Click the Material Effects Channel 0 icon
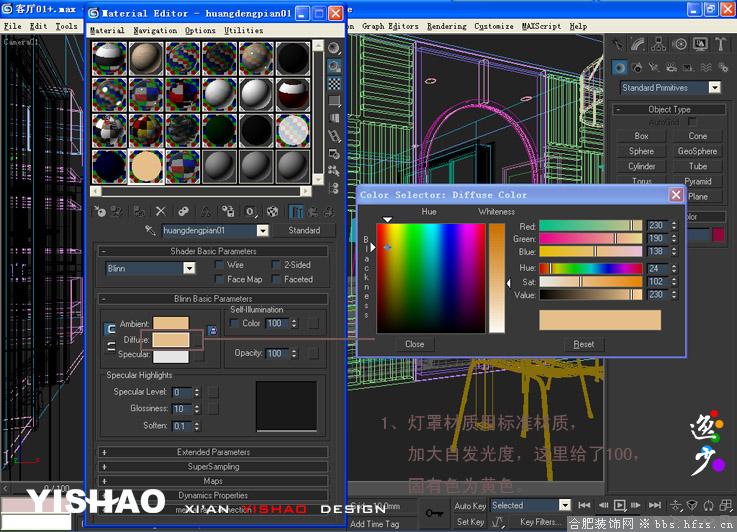This screenshot has width=737, height=532. click(x=251, y=211)
